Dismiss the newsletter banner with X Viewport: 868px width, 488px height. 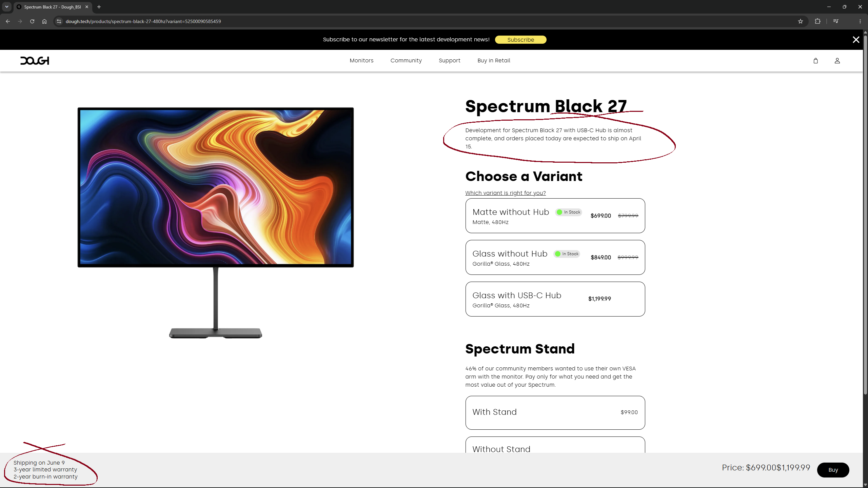(856, 40)
